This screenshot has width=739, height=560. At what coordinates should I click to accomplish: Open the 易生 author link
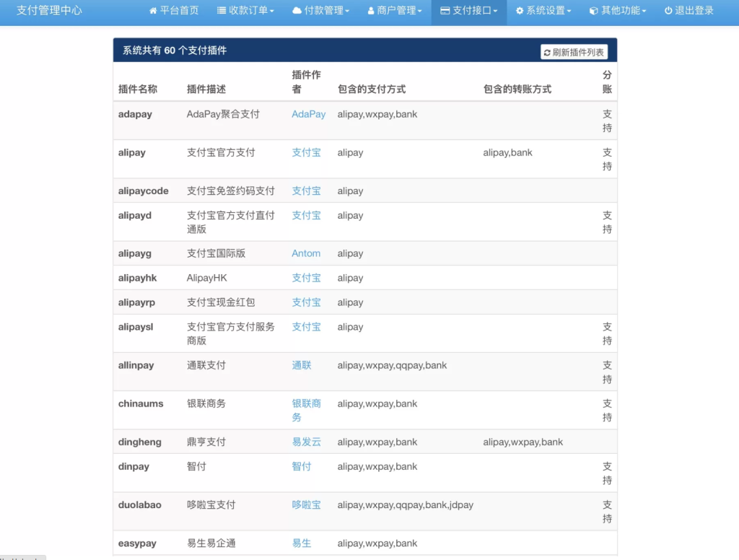point(302,543)
